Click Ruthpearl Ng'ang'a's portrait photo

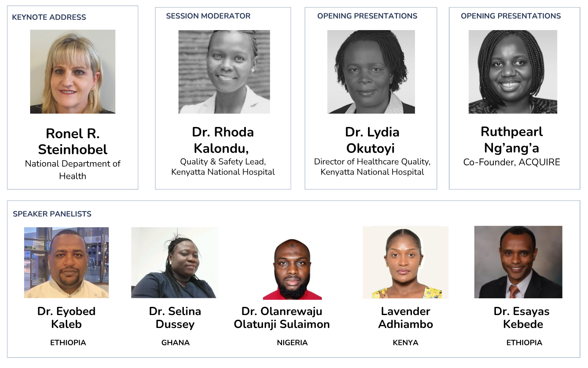513,71
